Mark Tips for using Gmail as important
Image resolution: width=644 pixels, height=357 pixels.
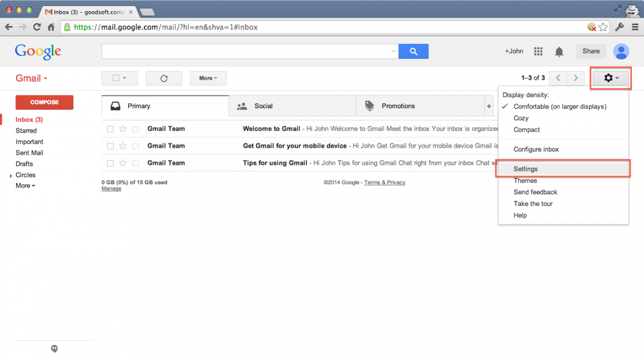pyautogui.click(x=135, y=163)
